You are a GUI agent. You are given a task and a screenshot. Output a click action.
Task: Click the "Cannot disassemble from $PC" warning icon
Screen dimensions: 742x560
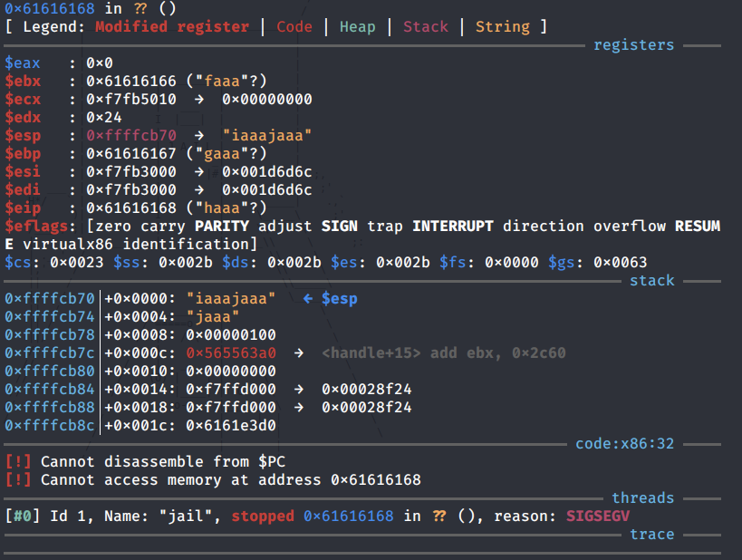click(x=18, y=461)
